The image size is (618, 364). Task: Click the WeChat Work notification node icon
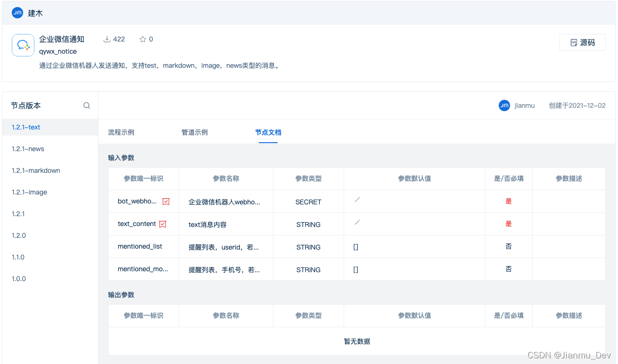click(x=23, y=45)
